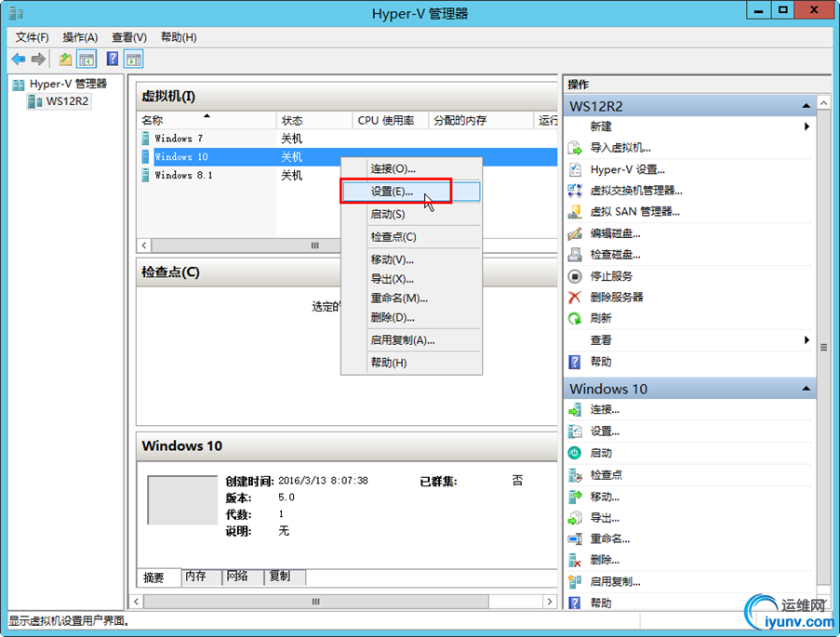Image resolution: width=840 pixels, height=637 pixels.
Task: Click the 状态 column header
Action: pos(314,121)
